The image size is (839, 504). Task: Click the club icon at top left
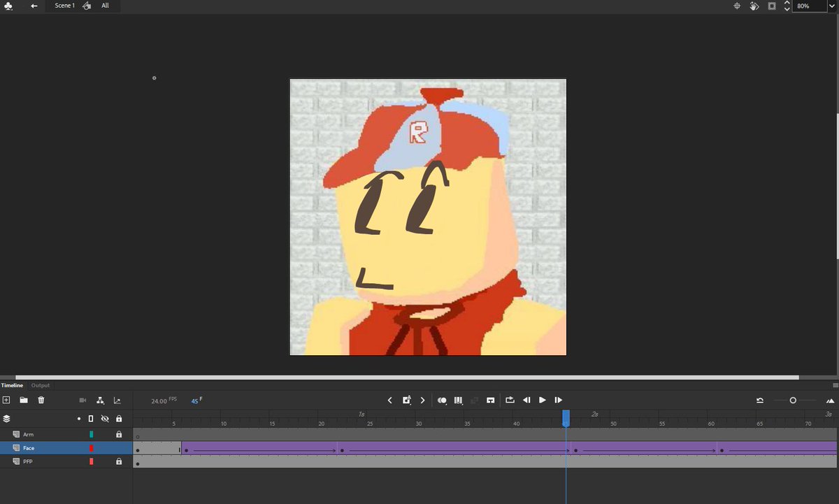click(x=8, y=6)
